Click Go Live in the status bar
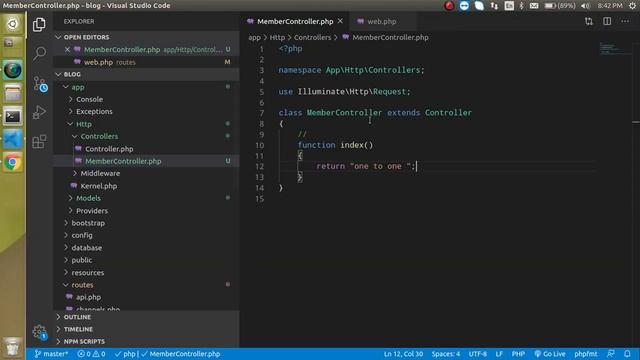Screen dimensions: 640x360 tap(550, 354)
